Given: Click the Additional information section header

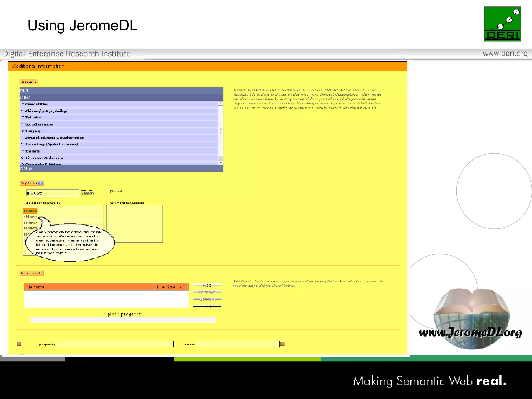Looking at the screenshot, I should pyautogui.click(x=208, y=66).
